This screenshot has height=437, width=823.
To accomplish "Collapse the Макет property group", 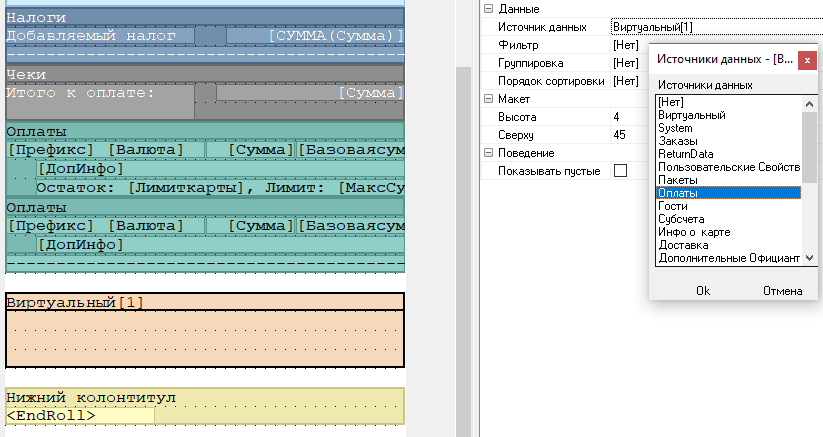I will 489,99.
